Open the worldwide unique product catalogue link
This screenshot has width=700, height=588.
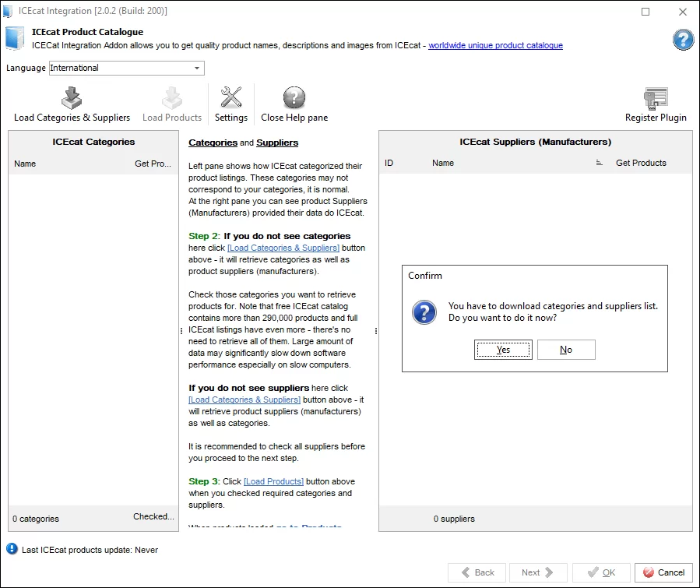click(495, 45)
